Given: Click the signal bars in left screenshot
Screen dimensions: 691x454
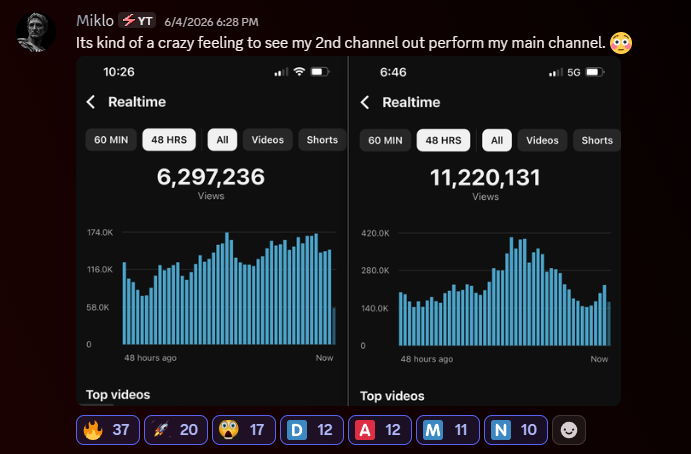Looking at the screenshot, I should pyautogui.click(x=281, y=72).
